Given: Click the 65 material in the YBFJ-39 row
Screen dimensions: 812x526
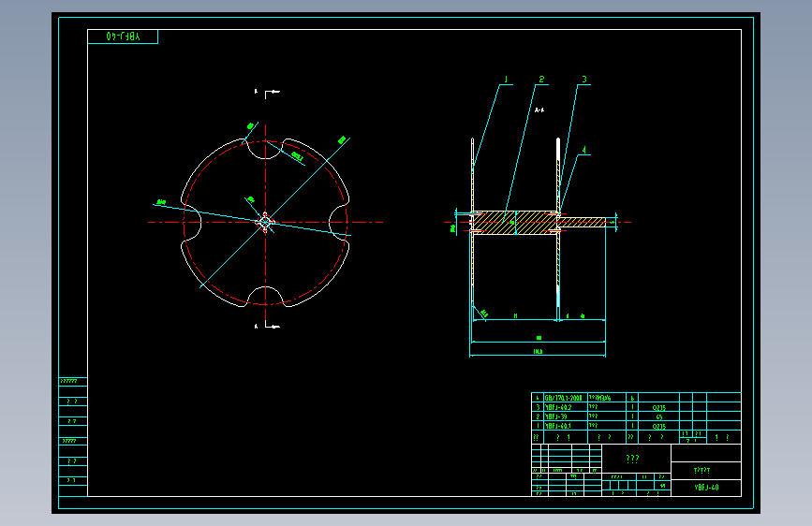Looking at the screenshot, I should pos(658,416).
